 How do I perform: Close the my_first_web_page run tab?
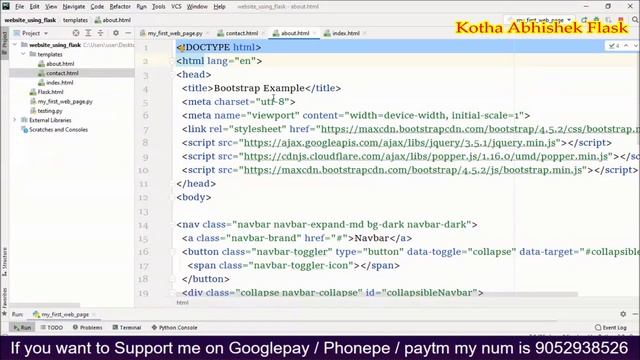tap(94, 314)
